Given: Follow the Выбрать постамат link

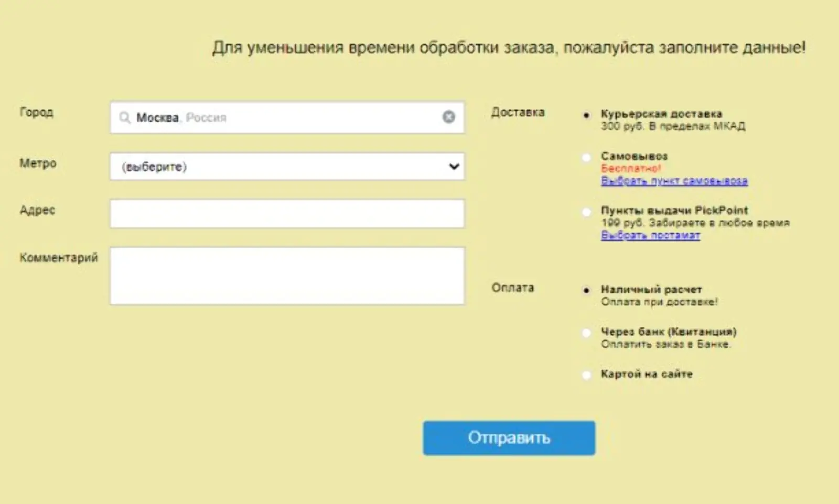Looking at the screenshot, I should tap(650, 235).
